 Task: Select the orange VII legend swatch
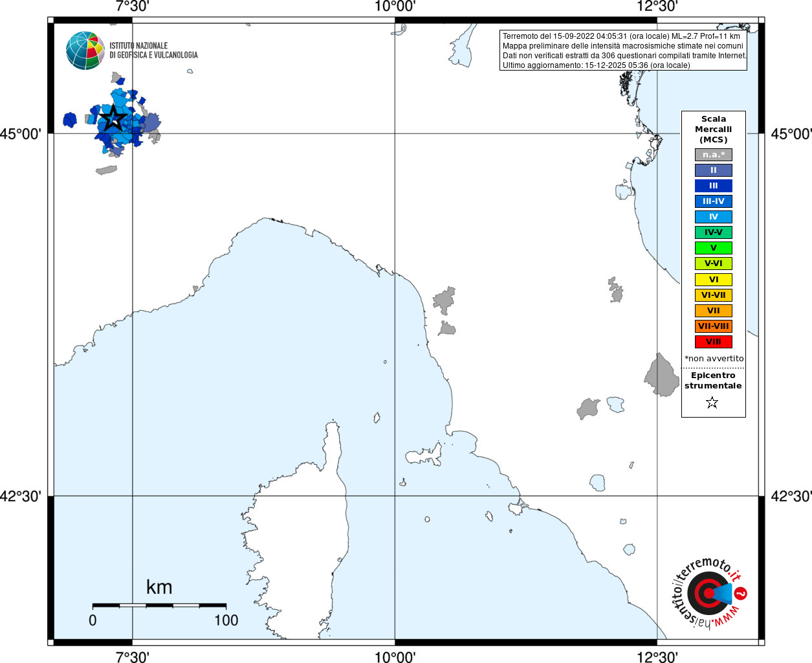[x=714, y=311]
